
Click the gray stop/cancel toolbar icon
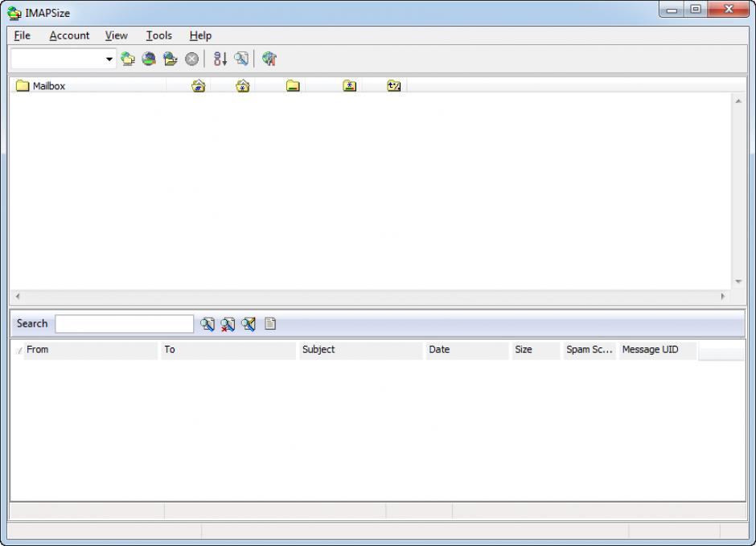pos(192,59)
